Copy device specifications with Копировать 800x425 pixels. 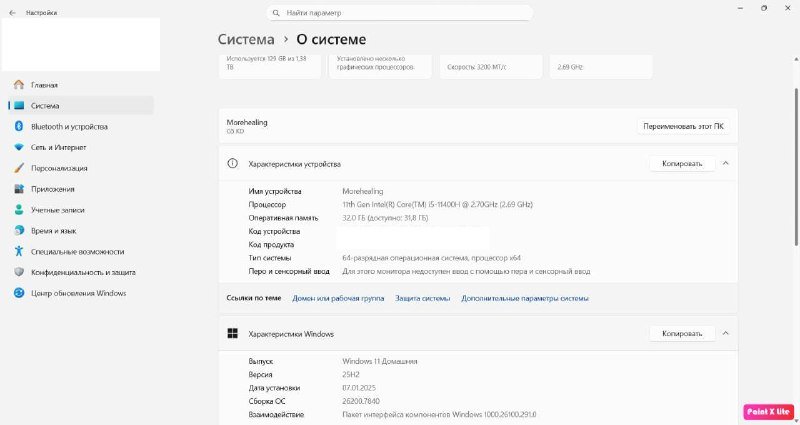tap(682, 163)
